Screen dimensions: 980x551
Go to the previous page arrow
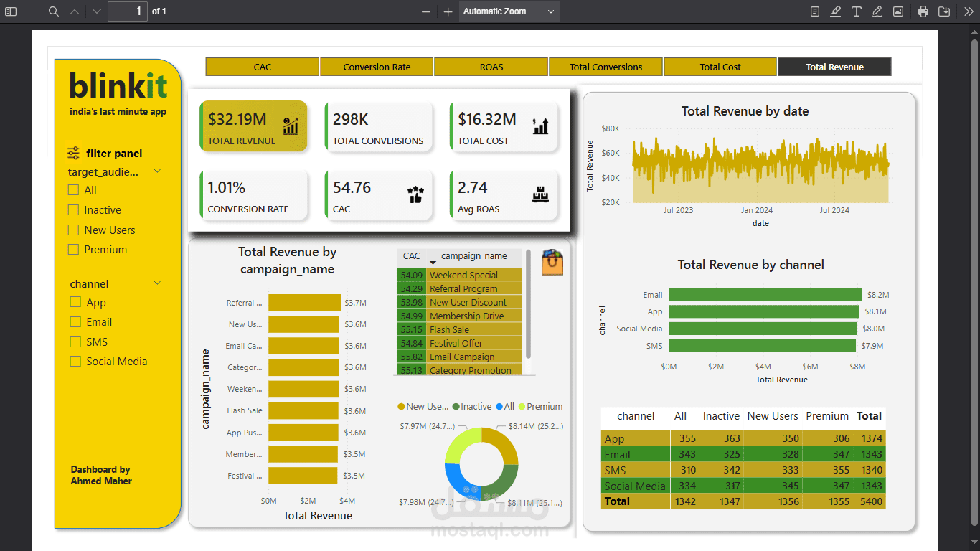point(75,11)
